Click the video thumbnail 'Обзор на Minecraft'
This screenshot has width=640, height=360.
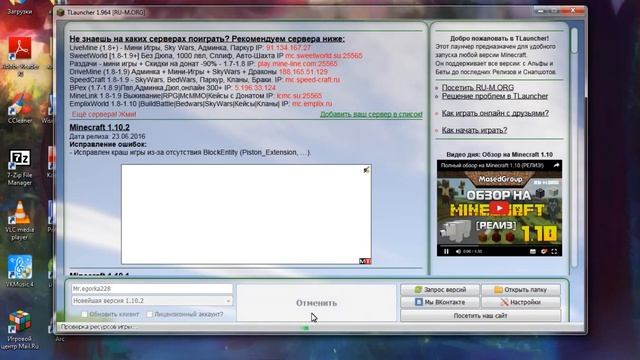pos(499,208)
